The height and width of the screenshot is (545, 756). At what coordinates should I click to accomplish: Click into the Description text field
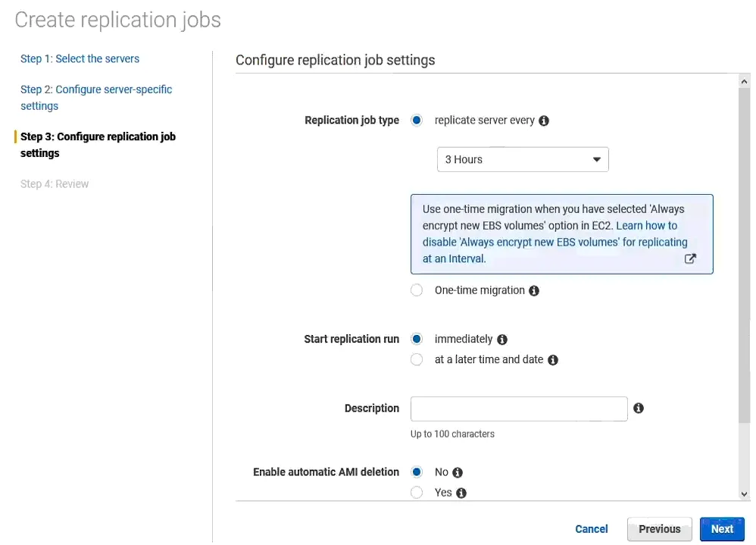point(519,409)
